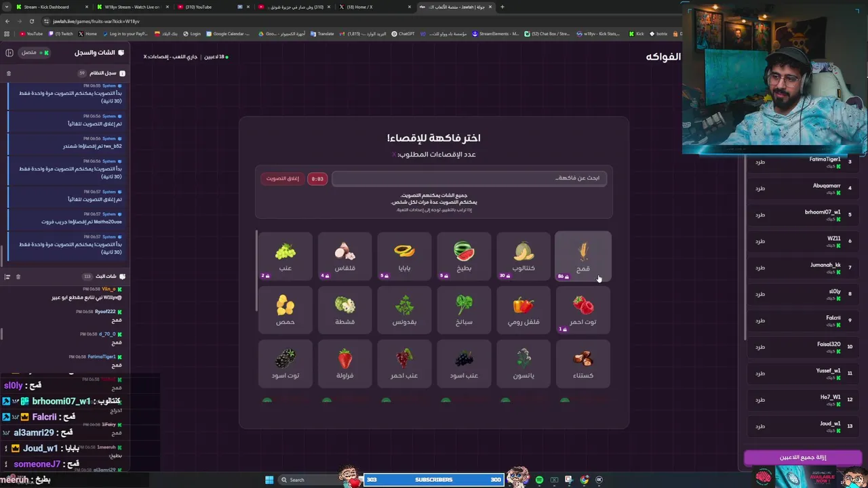Open a new browser tab
This screenshot has width=868, height=488.
point(502,7)
